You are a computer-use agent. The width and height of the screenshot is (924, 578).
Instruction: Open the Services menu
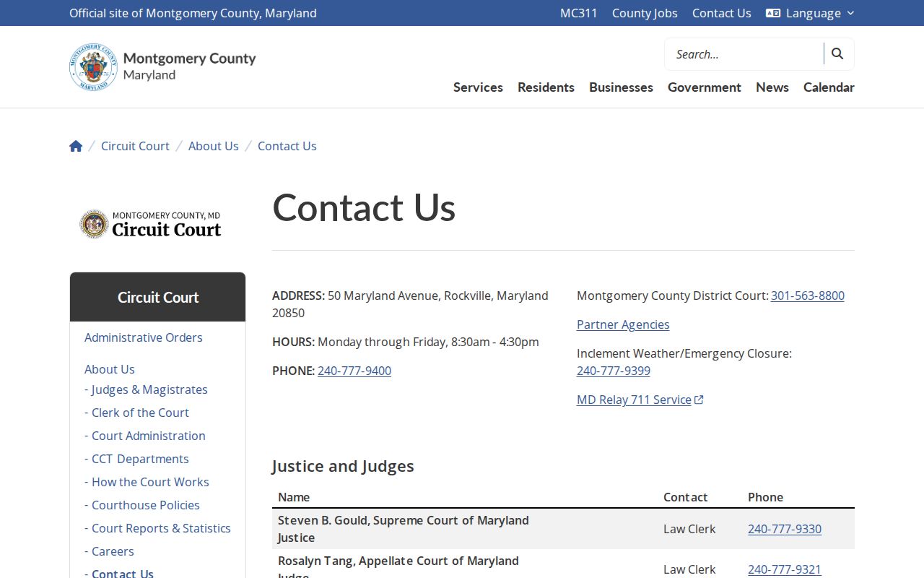point(478,87)
